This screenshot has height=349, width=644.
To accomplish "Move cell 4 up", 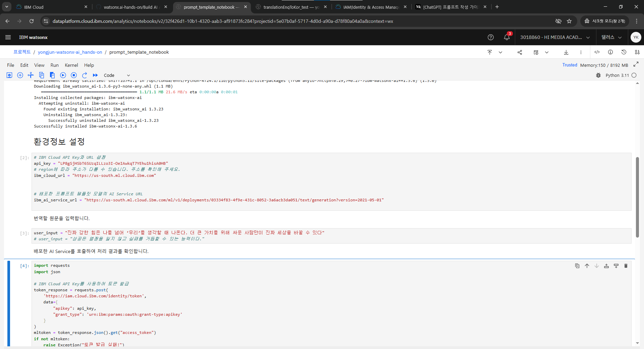I will coord(587,266).
